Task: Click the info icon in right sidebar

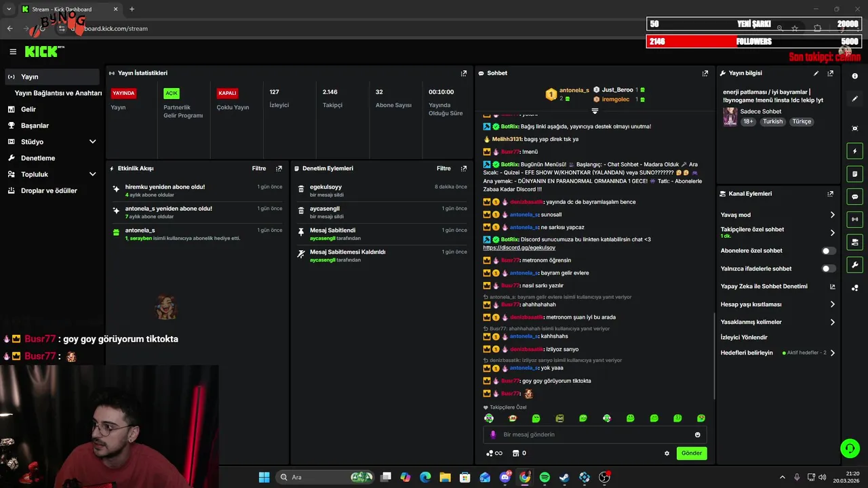Action: pyautogui.click(x=855, y=76)
